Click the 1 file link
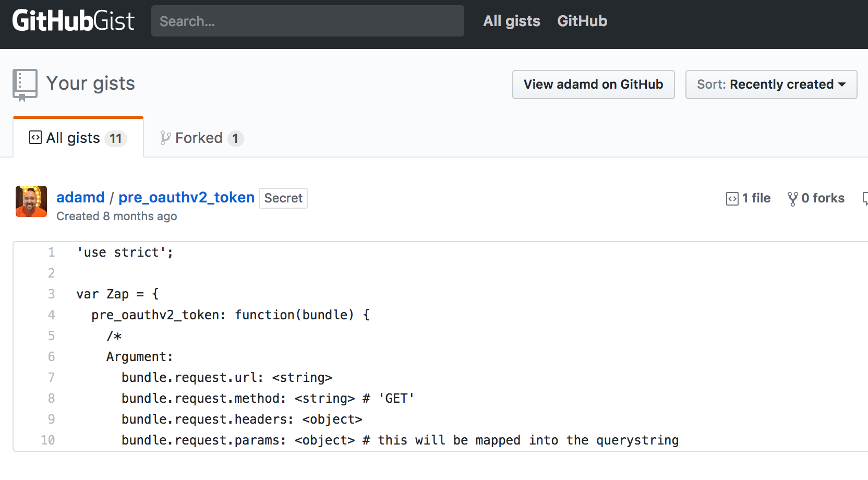Viewport: 868px width, 480px height. pyautogui.click(x=748, y=198)
